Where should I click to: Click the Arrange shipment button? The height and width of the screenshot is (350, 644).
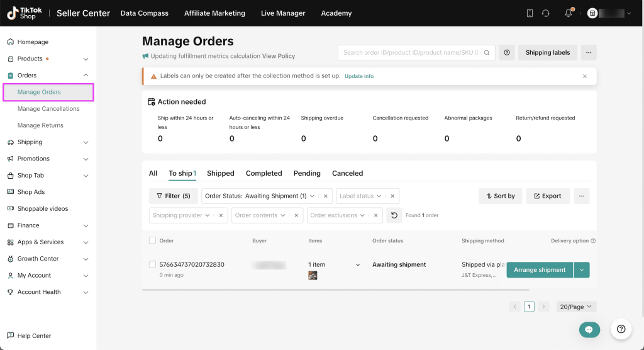(x=540, y=270)
